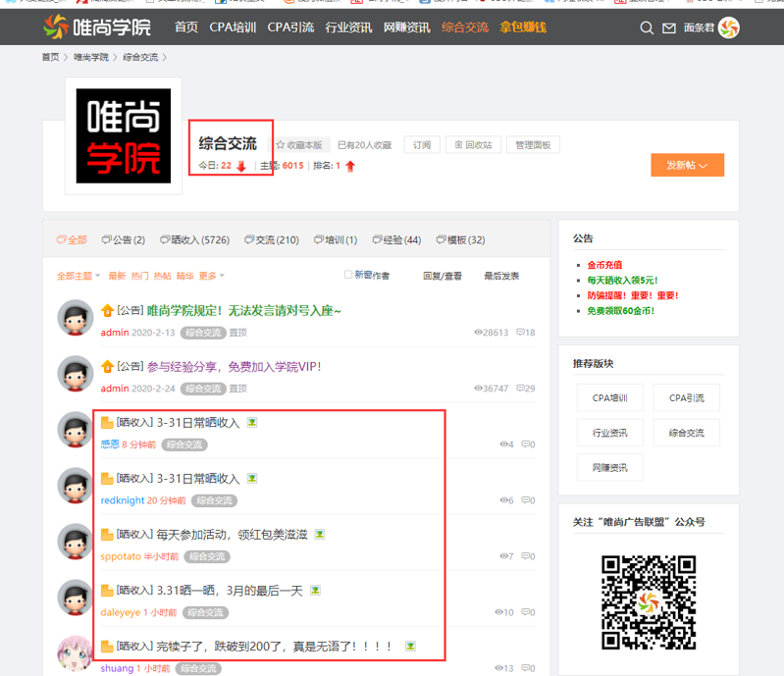Open messages via the envelope icon
The height and width of the screenshot is (676, 784).
(x=669, y=28)
